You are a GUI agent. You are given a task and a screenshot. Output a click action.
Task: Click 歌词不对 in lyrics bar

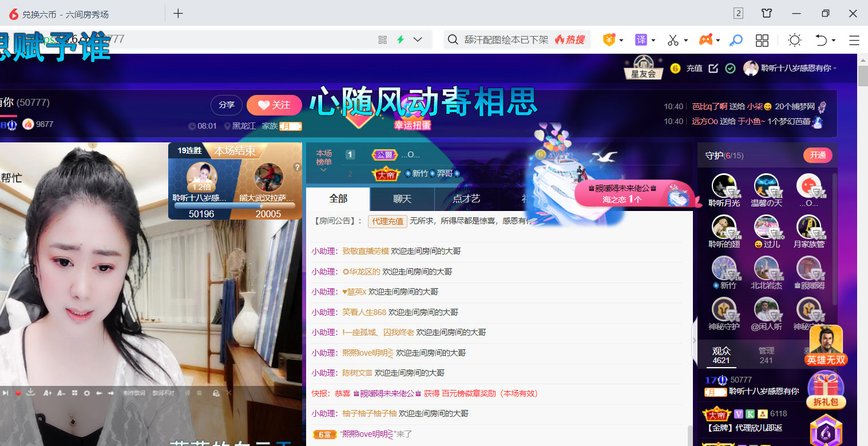[x=163, y=393]
